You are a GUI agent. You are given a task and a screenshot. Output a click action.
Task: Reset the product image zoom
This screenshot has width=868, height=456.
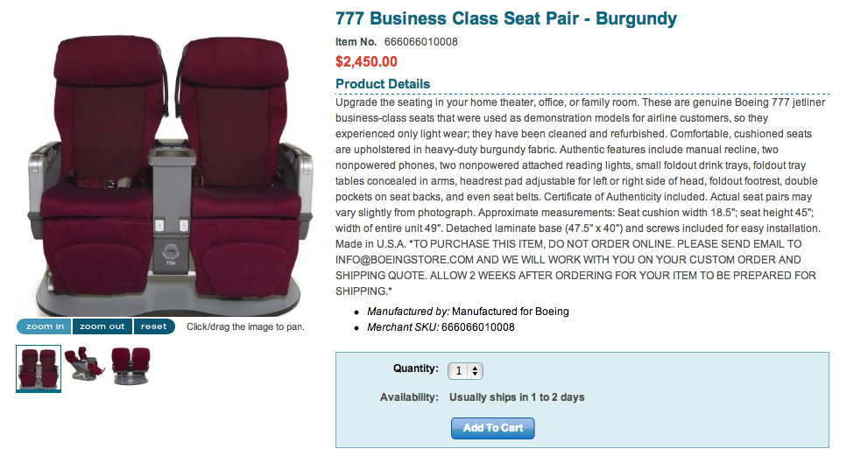click(x=153, y=326)
